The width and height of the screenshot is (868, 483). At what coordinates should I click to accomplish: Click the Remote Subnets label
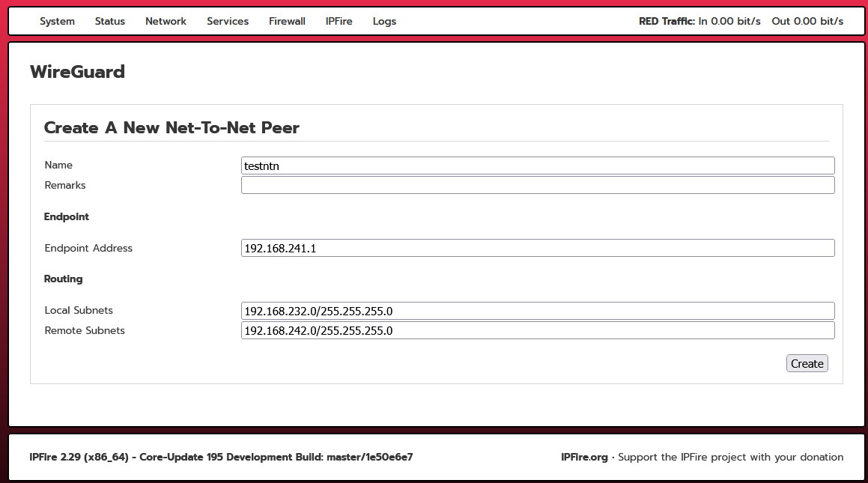85,330
